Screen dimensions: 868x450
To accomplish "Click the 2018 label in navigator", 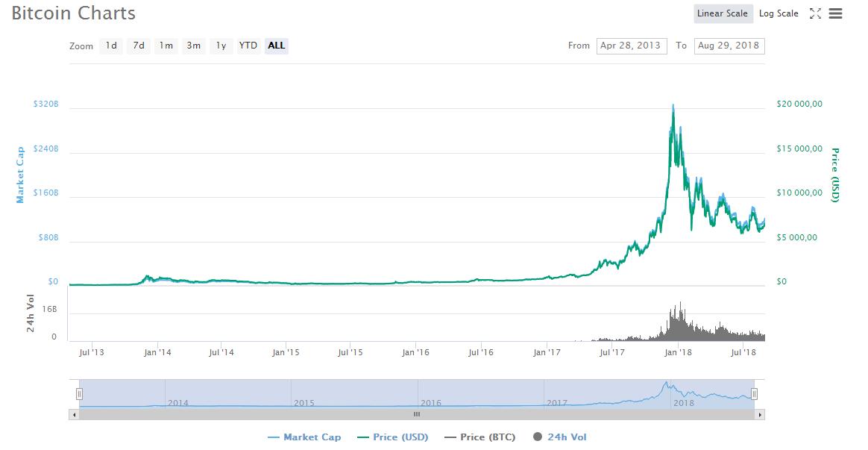I will tap(684, 403).
